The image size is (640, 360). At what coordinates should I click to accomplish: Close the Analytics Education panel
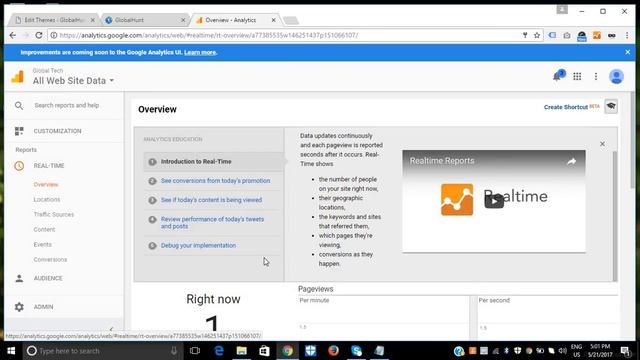click(x=602, y=144)
